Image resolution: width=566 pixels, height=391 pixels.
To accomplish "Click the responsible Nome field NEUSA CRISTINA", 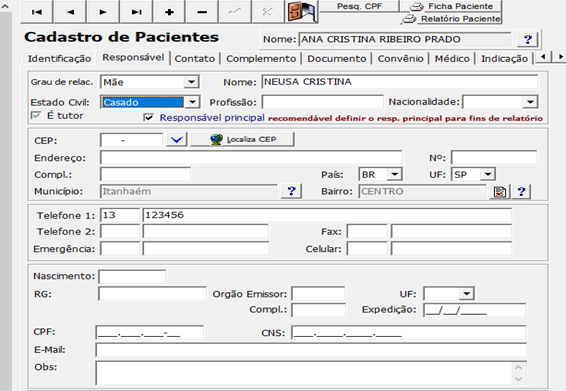I will tap(400, 82).
